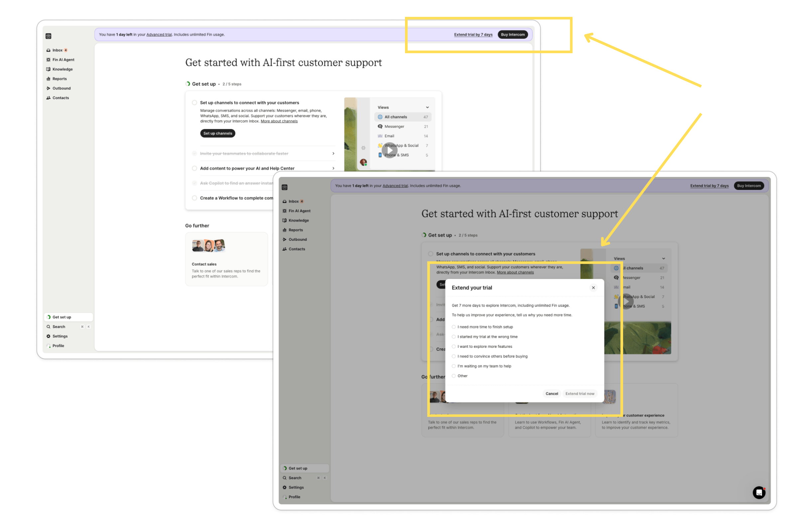Open Messenger chat launcher bubble
Image resolution: width=798 pixels, height=532 pixels.
pos(759,493)
